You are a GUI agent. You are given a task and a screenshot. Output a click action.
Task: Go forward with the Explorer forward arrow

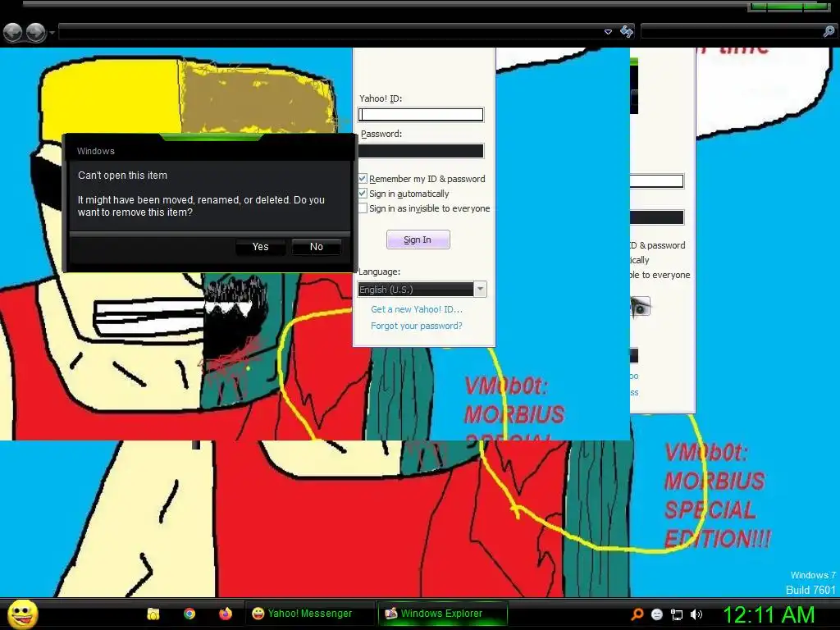tap(36, 33)
